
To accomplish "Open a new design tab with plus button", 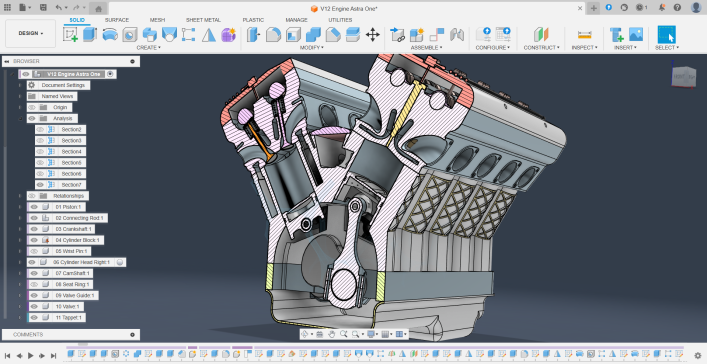I will 594,8.
